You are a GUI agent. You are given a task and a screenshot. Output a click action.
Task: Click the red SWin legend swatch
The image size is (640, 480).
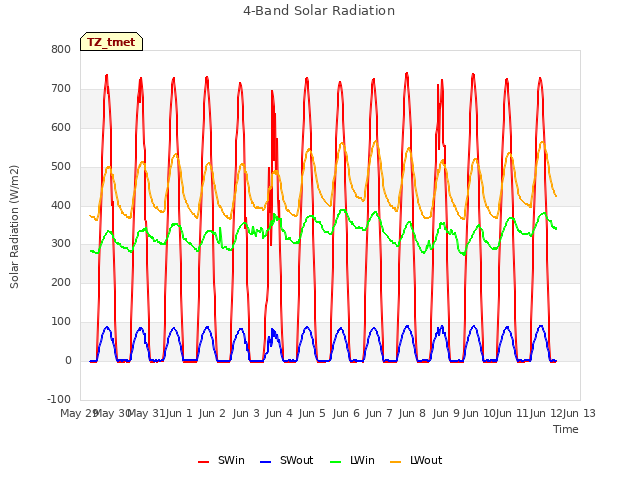point(203,462)
